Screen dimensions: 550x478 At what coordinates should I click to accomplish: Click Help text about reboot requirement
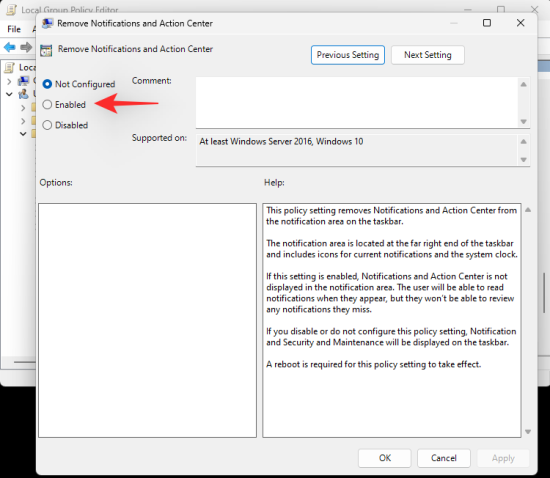point(373,364)
